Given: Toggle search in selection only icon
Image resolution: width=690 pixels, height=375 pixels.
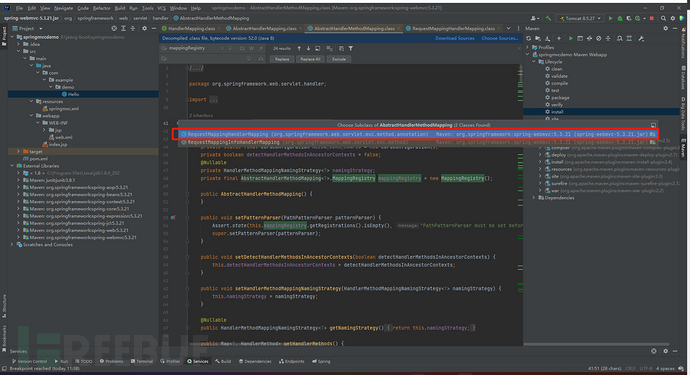Looking at the screenshot, I should 341,48.
